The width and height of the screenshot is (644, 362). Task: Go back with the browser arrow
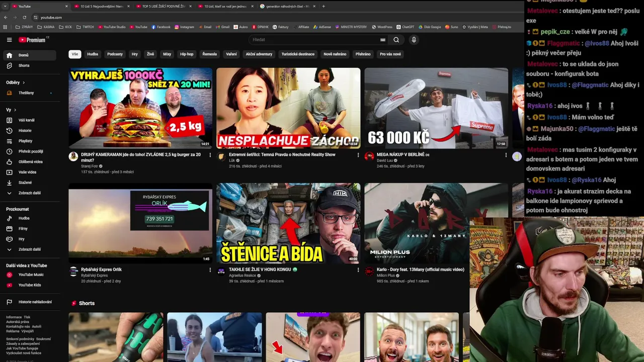[6, 17]
